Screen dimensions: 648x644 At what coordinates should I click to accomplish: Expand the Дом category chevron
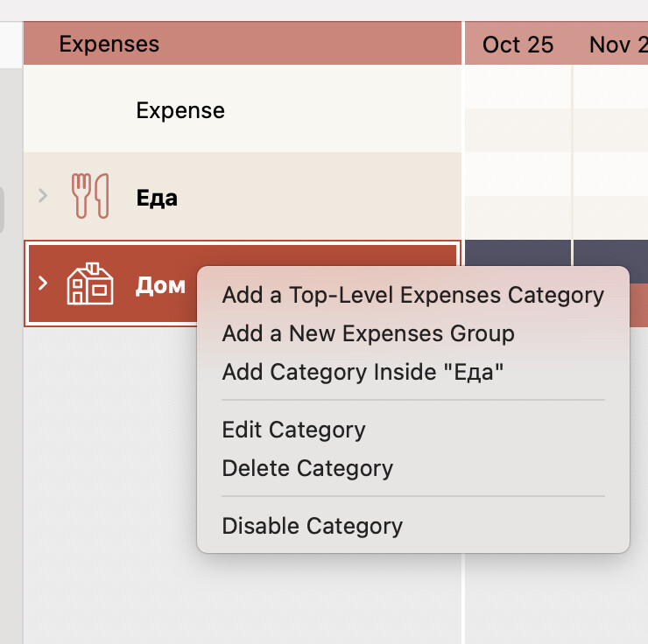(x=43, y=283)
